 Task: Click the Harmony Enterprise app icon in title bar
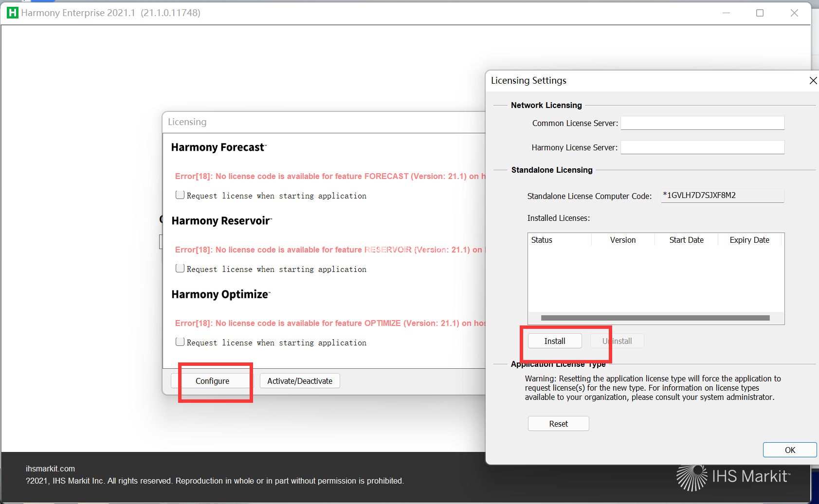[x=13, y=13]
